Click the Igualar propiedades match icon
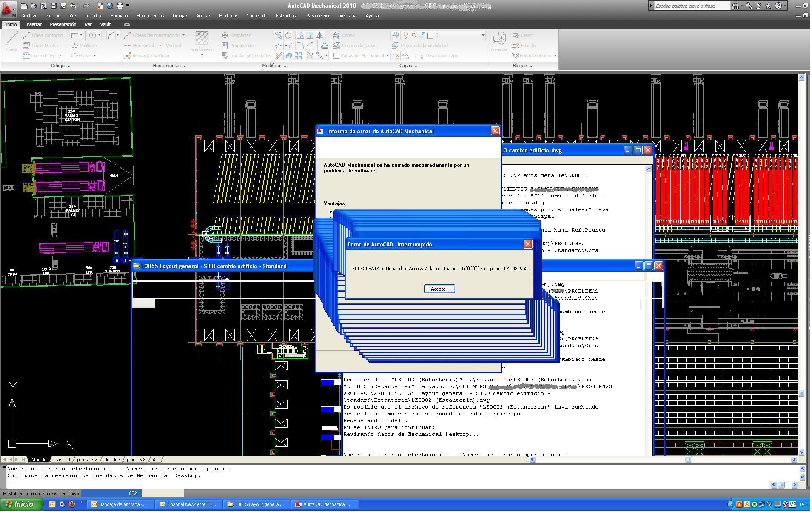The image size is (812, 512). (x=247, y=56)
